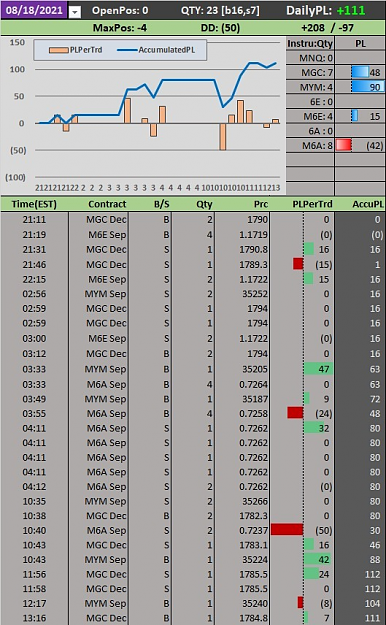Click the (8) loss cell in 12:17 row
The image size is (386, 625).
[x=302, y=603]
